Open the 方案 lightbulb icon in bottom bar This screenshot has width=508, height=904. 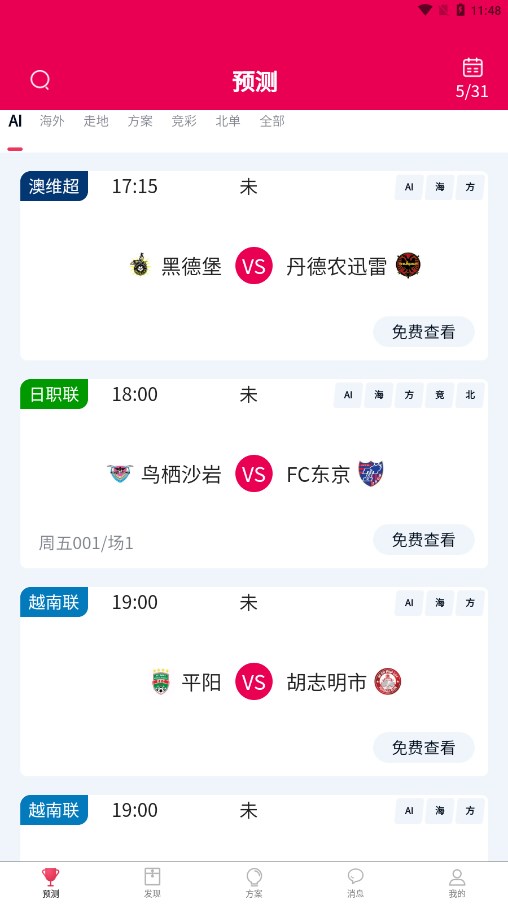254,877
